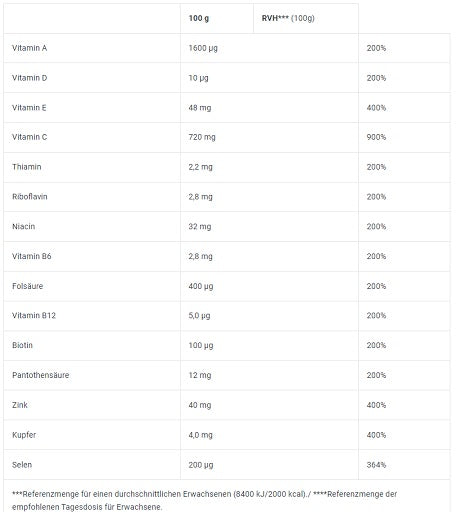Click the Thiamin row label
The height and width of the screenshot is (512, 456).
tap(27, 167)
